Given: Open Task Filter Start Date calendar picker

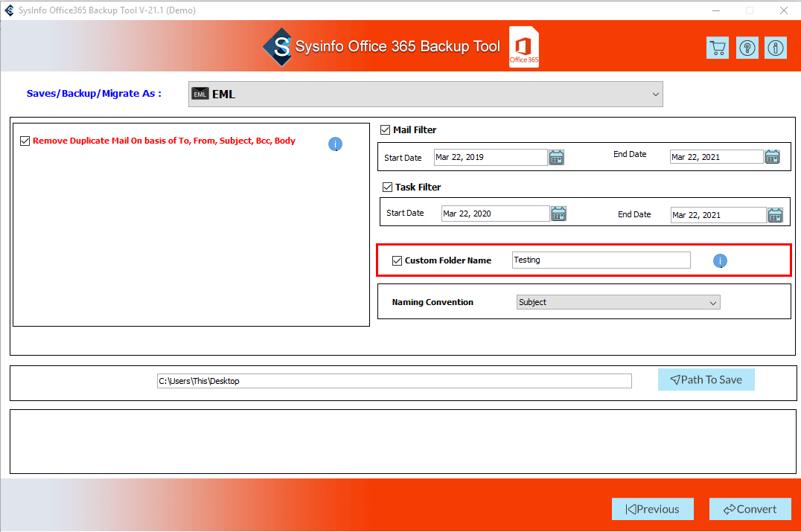Looking at the screenshot, I should click(558, 214).
